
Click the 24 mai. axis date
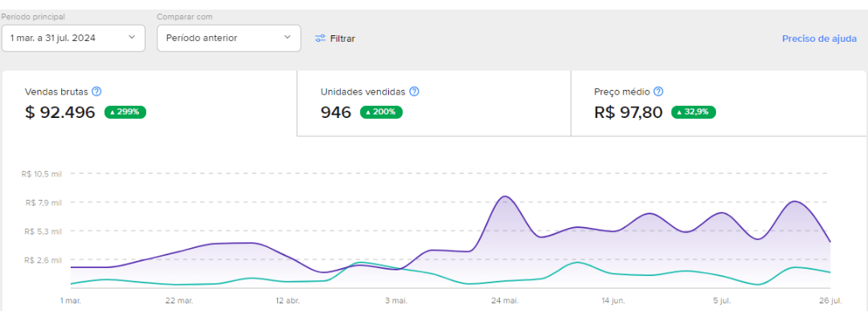coord(505,301)
